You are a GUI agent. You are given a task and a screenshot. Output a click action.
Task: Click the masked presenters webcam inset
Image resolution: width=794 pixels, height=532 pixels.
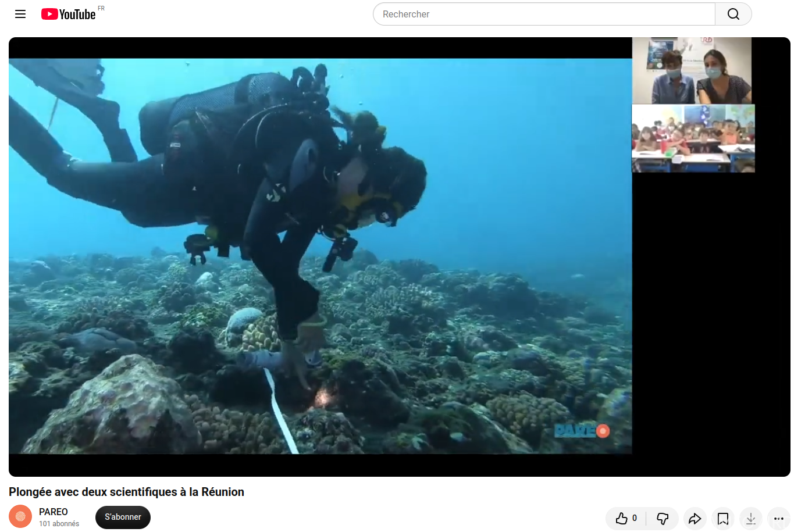[x=692, y=70]
